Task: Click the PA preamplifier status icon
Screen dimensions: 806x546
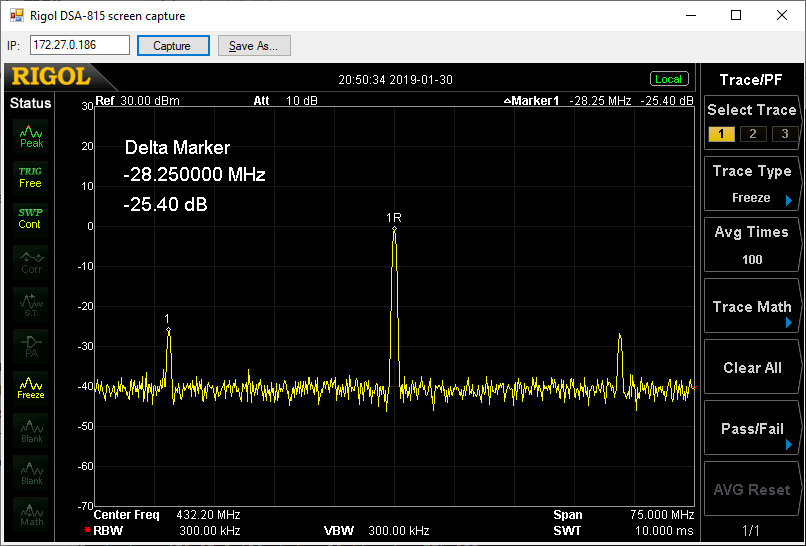Action: [x=31, y=346]
